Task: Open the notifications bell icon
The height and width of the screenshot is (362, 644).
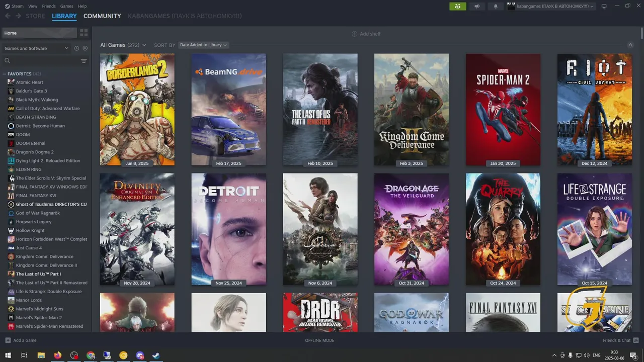Action: pos(496,6)
